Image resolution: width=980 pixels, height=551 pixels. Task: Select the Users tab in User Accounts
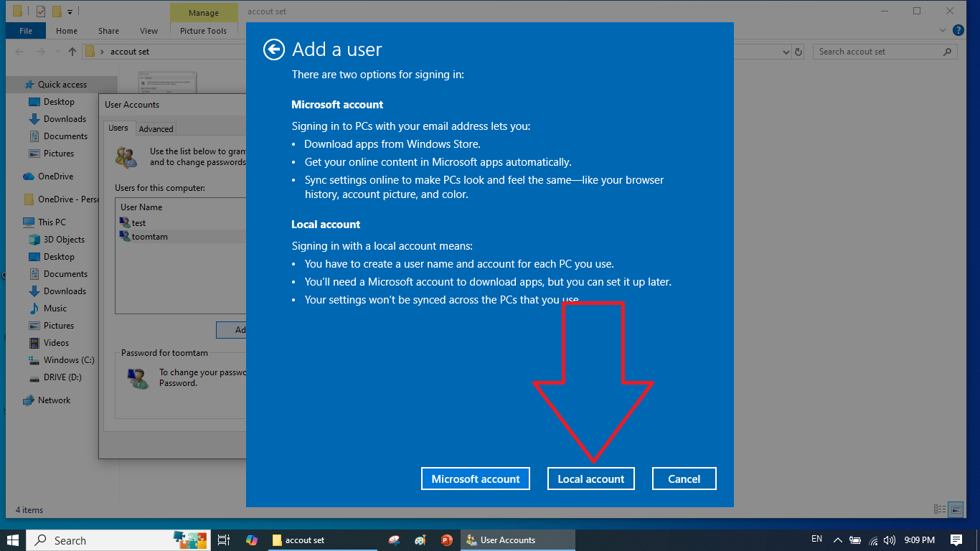click(x=118, y=128)
